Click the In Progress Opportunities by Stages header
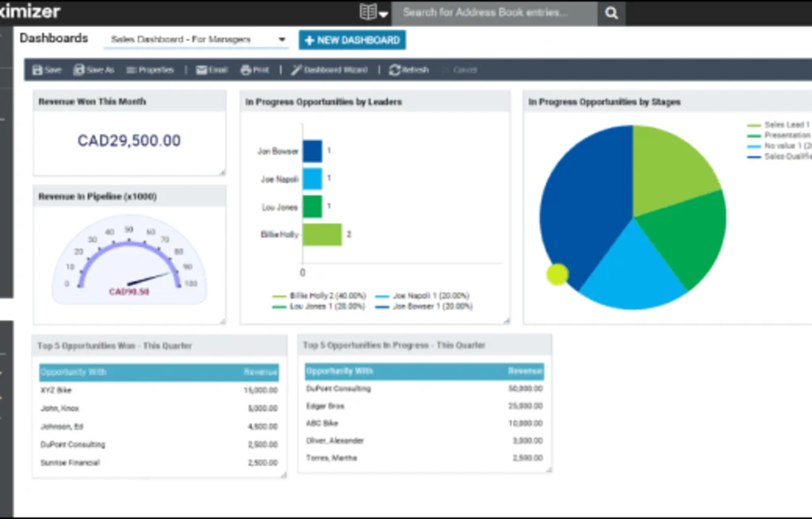Image resolution: width=812 pixels, height=519 pixels. (x=668, y=102)
